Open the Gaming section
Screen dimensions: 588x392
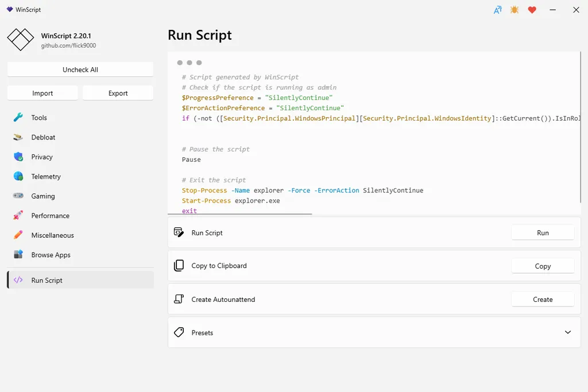tap(80, 196)
